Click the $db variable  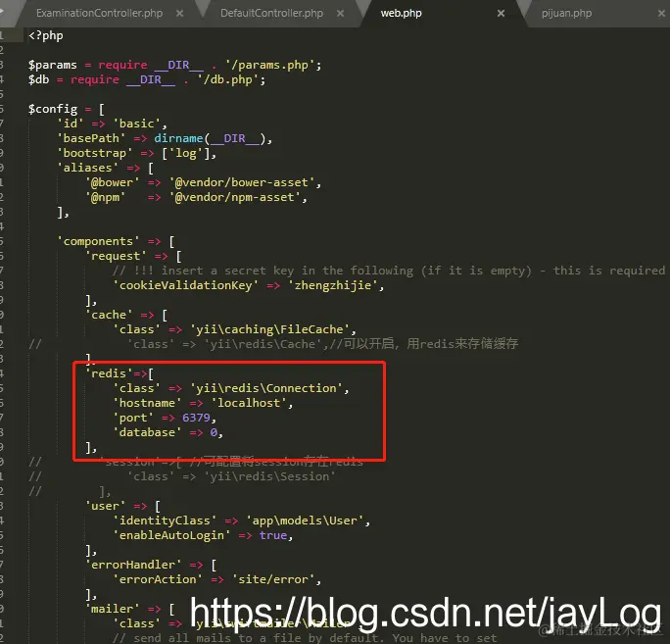click(x=39, y=79)
